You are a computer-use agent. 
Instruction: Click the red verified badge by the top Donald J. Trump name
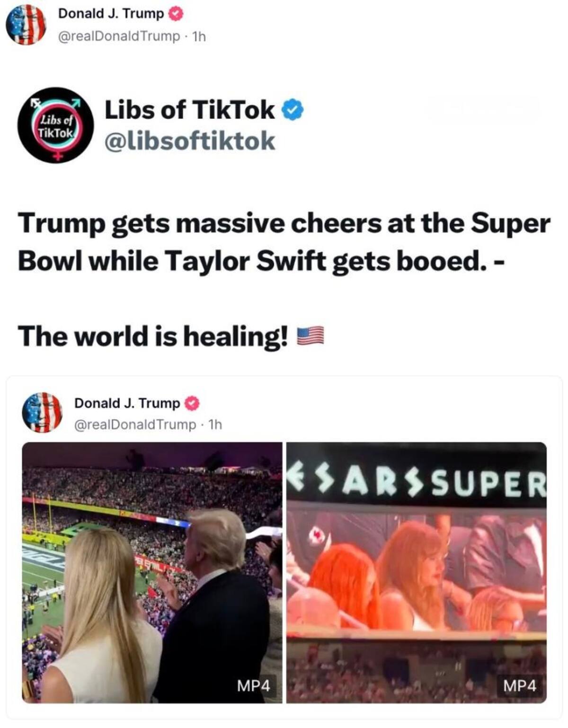pyautogui.click(x=176, y=14)
